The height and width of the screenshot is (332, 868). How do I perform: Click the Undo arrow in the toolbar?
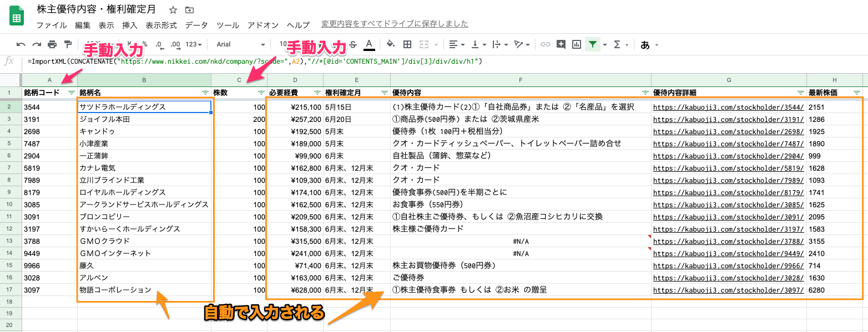point(21,44)
